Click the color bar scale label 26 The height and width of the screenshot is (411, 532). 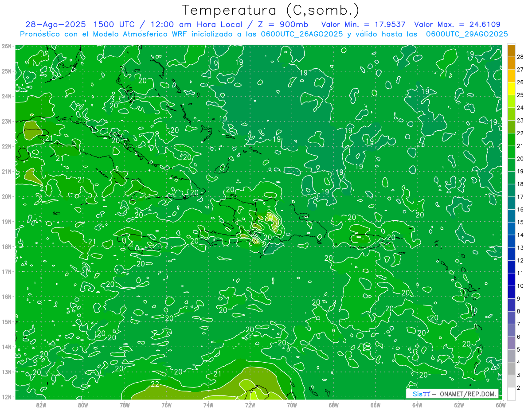(520, 82)
